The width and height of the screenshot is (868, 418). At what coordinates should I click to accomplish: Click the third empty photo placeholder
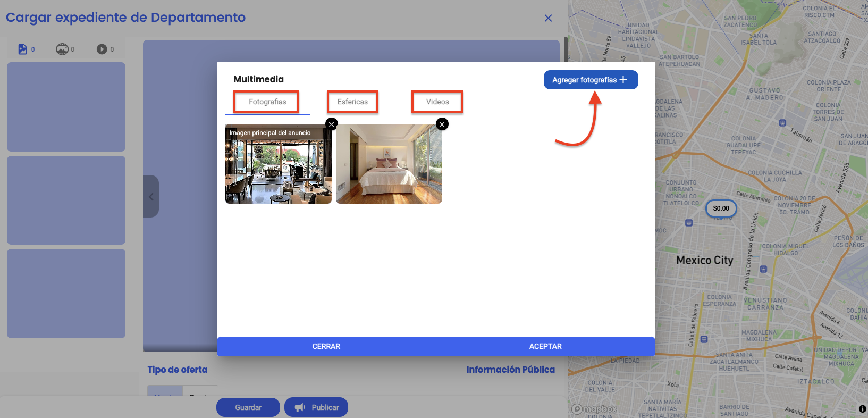pyautogui.click(x=66, y=294)
